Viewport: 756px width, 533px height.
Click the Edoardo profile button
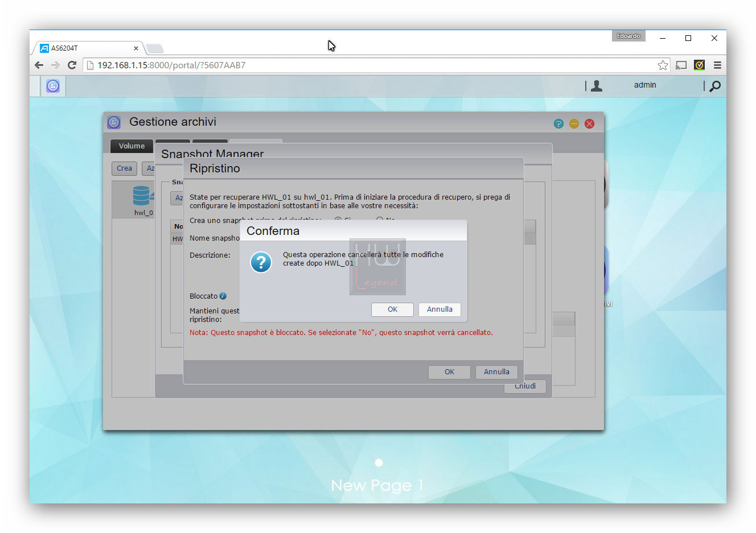(x=628, y=36)
